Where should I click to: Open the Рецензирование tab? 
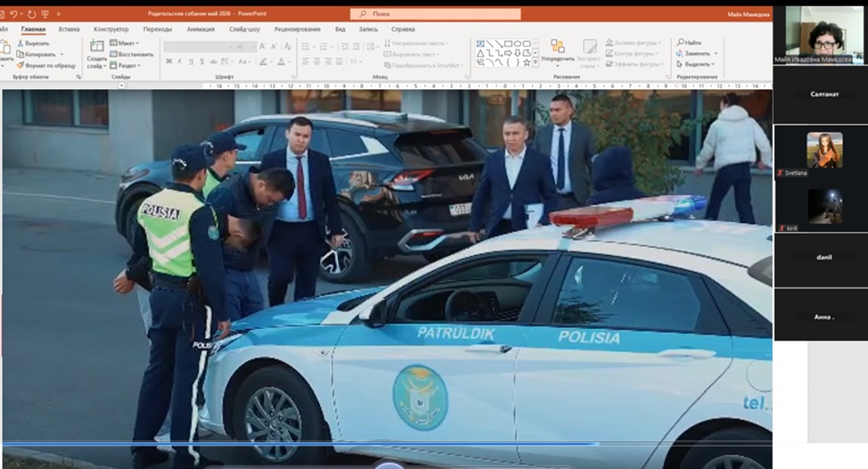[298, 29]
